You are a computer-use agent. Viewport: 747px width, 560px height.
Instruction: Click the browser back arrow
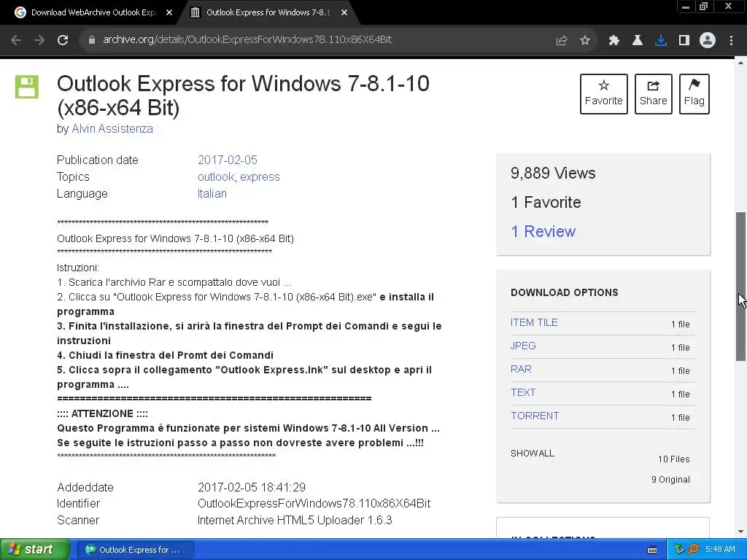click(x=16, y=41)
